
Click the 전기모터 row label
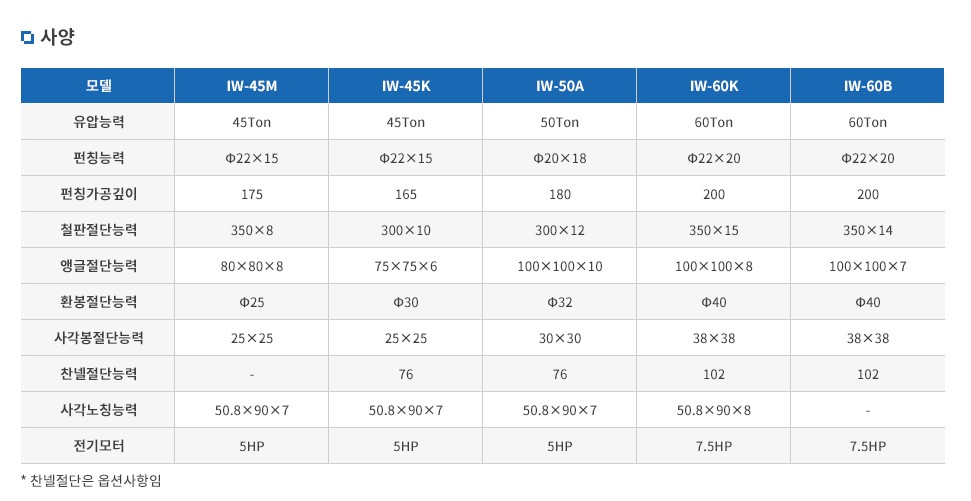[x=98, y=446]
